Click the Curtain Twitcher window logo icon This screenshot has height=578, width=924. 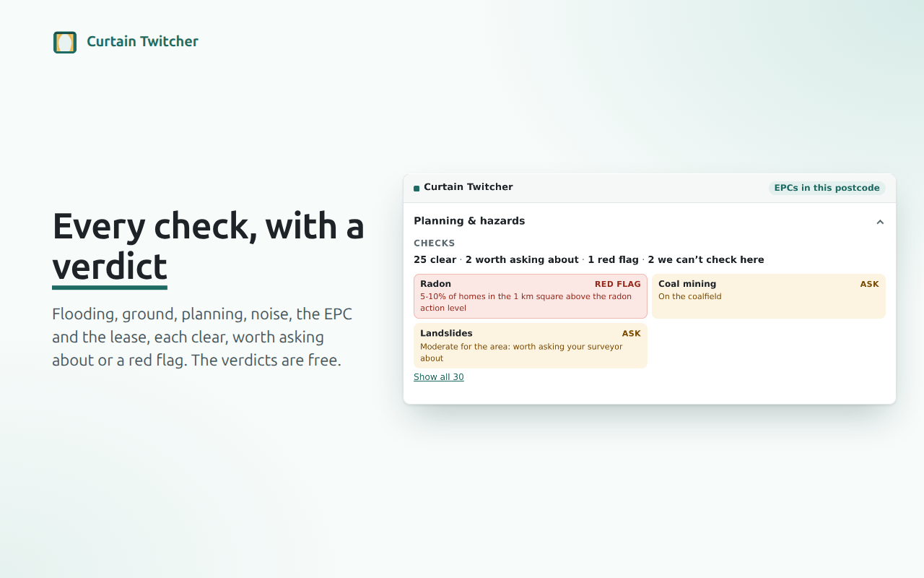click(65, 42)
